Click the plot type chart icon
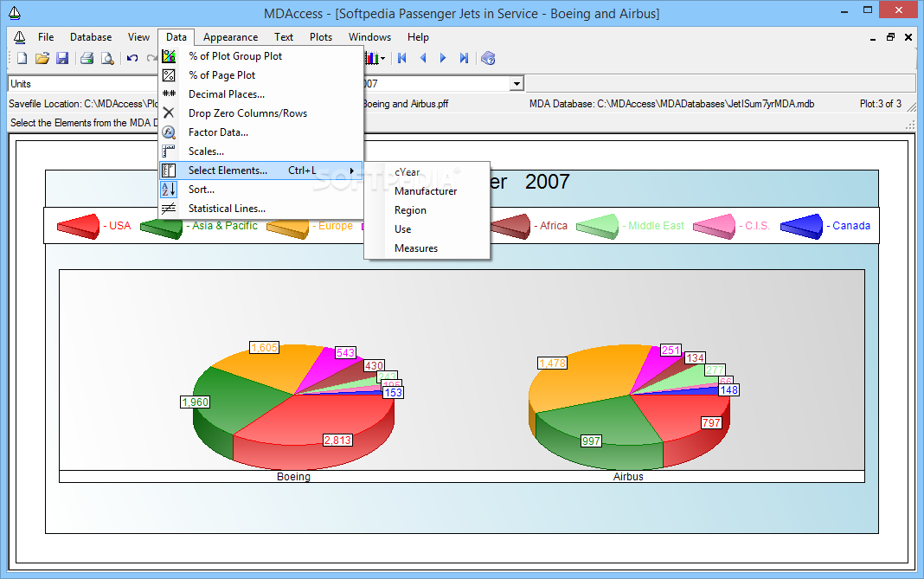This screenshot has width=924, height=579. click(371, 58)
